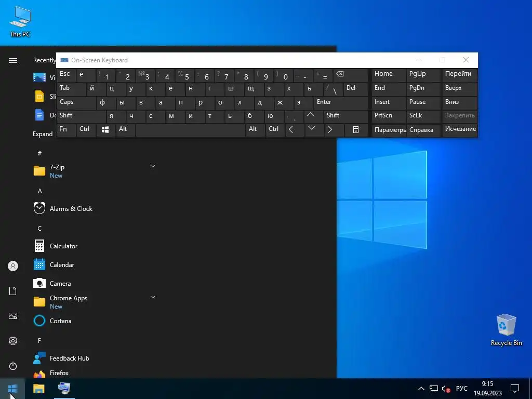Viewport: 532px width, 399px height.
Task: Select On-Screen Keyboard taskbar icon
Action: (64, 389)
